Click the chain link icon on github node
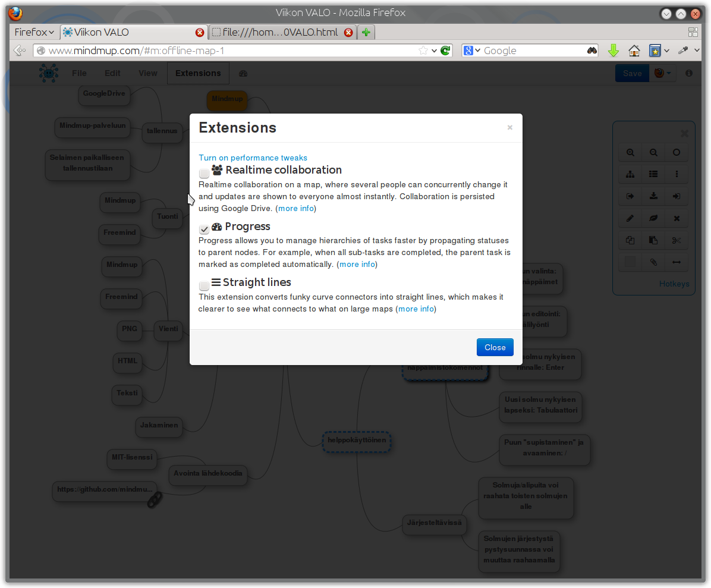 155,499
